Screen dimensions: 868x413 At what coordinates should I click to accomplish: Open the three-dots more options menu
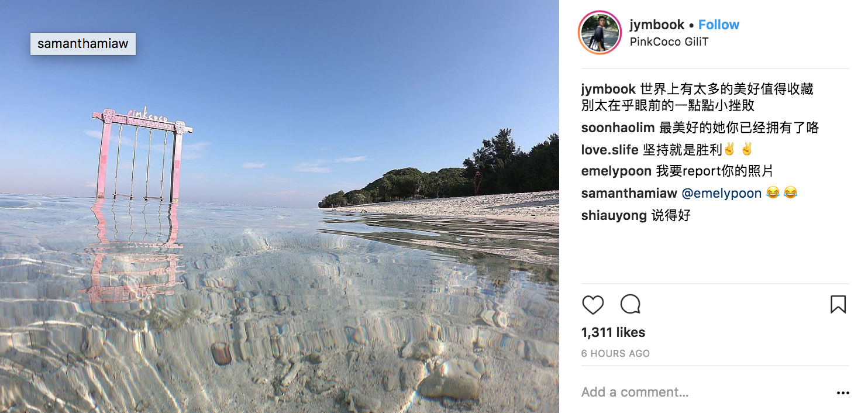tap(842, 393)
